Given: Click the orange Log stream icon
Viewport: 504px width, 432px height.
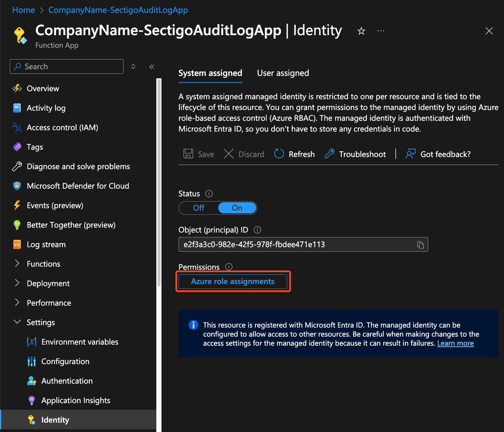Looking at the screenshot, I should (x=17, y=244).
